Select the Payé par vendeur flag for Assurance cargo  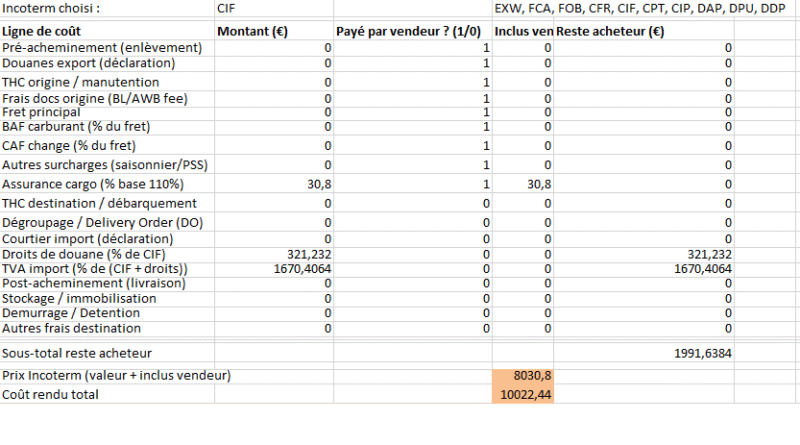pyautogui.click(x=413, y=184)
